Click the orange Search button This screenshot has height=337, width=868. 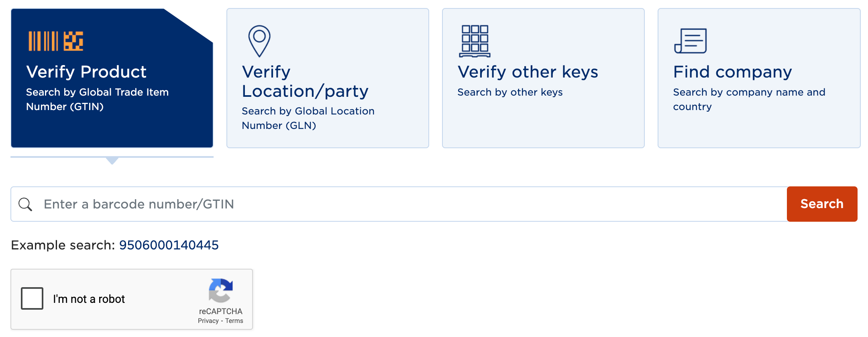pyautogui.click(x=822, y=204)
